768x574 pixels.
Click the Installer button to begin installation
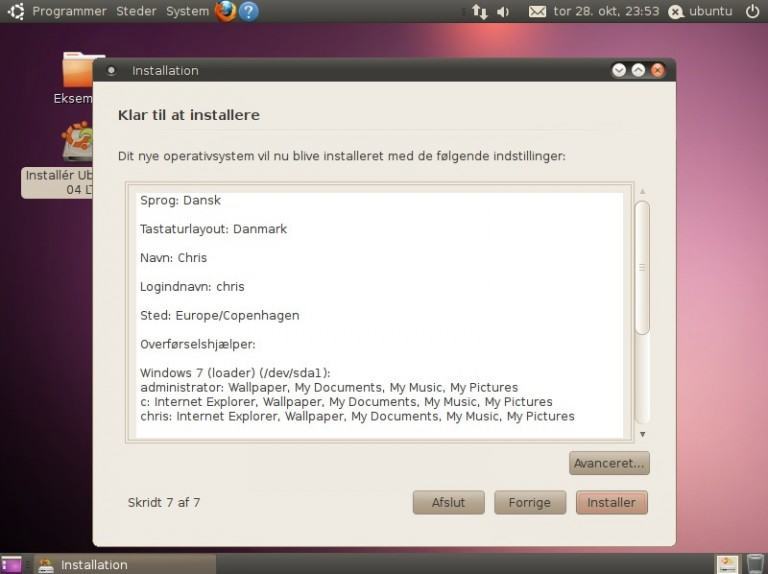pyautogui.click(x=612, y=502)
